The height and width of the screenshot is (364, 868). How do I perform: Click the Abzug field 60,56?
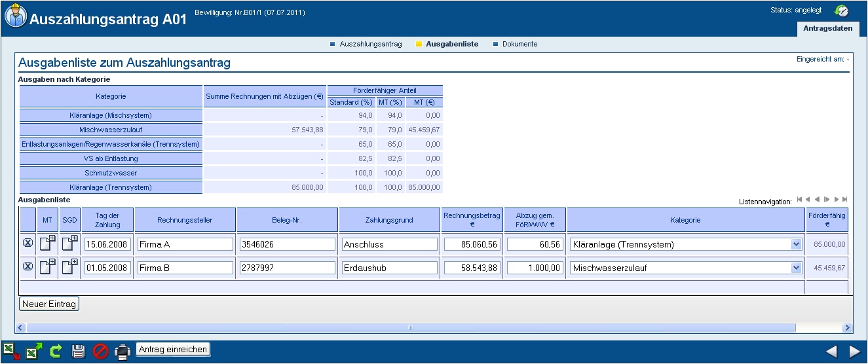(x=535, y=244)
